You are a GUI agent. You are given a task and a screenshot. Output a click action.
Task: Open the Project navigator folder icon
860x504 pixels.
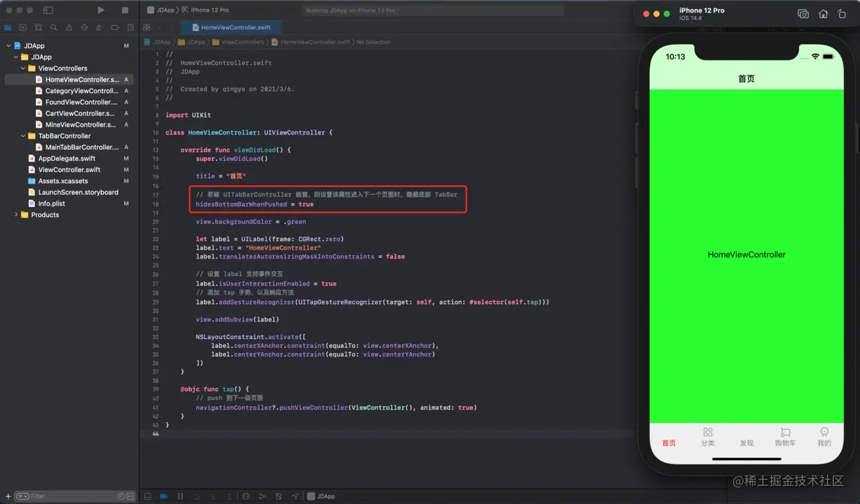coord(8,28)
